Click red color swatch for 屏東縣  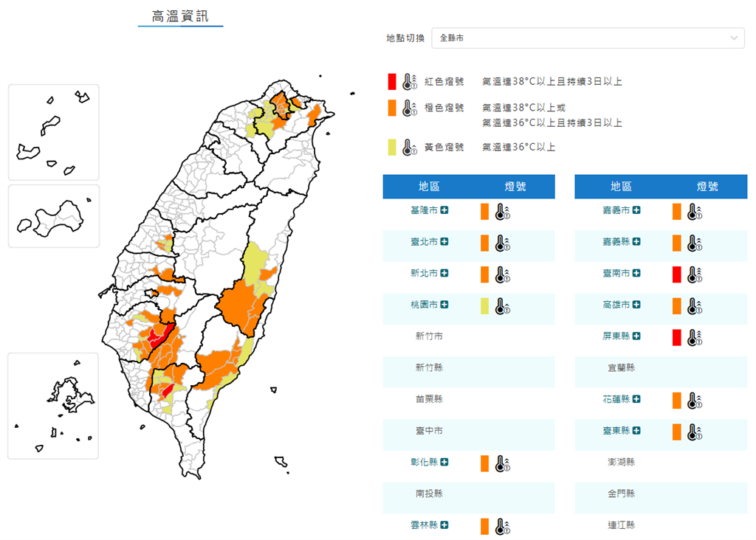[677, 338]
